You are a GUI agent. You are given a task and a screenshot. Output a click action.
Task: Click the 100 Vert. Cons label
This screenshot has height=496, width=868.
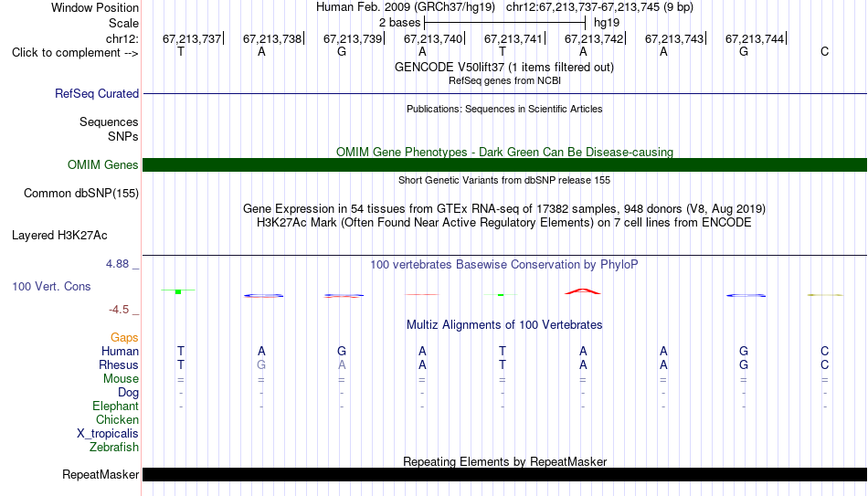51,286
